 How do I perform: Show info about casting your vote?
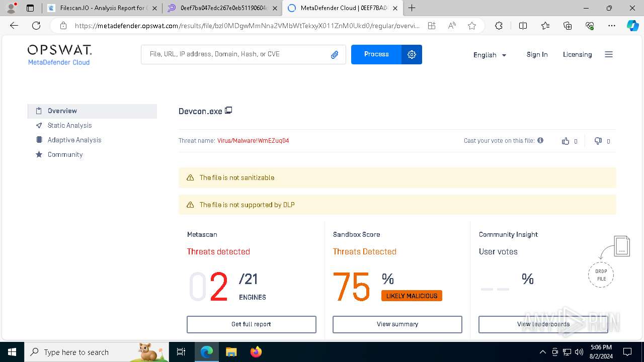click(x=540, y=140)
